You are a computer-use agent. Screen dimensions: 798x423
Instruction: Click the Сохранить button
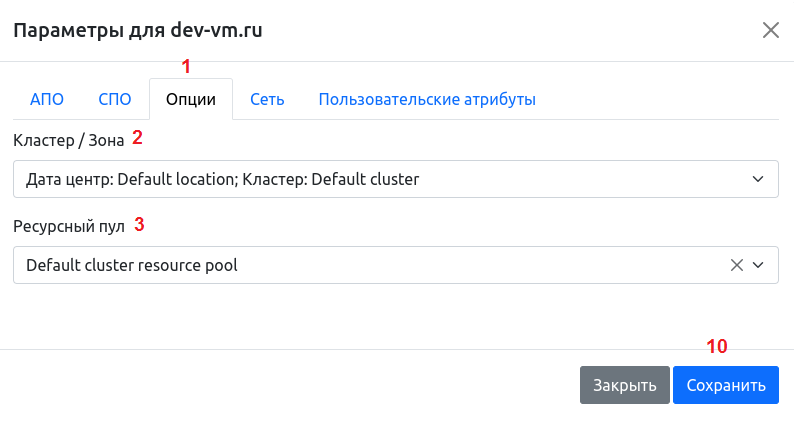[725, 385]
